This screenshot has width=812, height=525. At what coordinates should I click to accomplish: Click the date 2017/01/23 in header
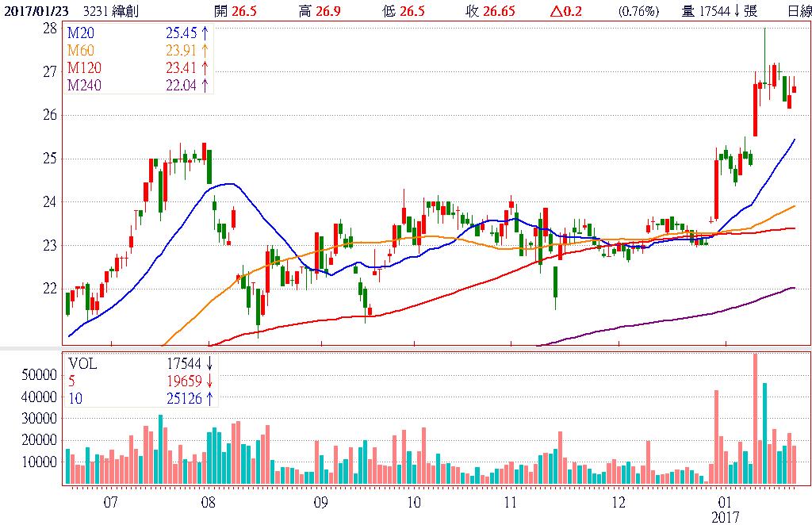pos(35,11)
